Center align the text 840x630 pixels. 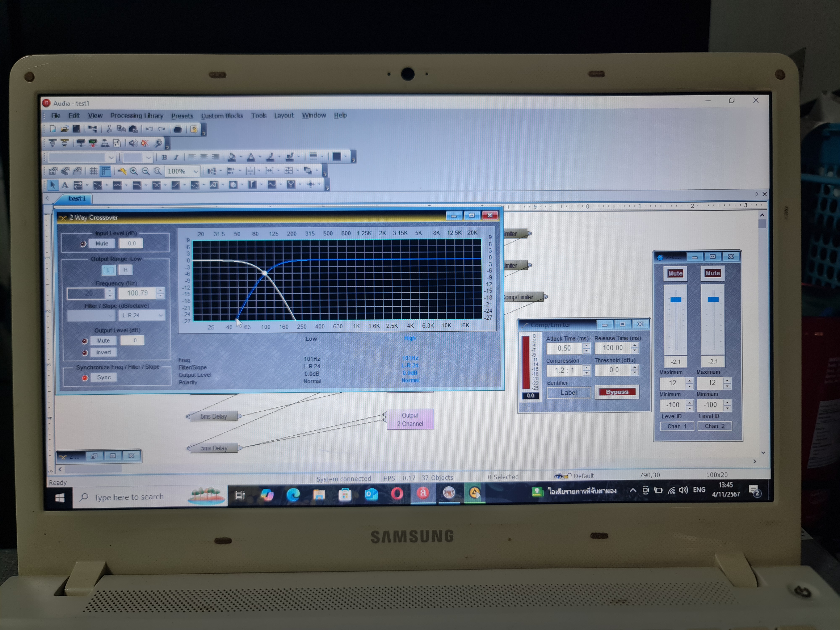(x=204, y=157)
